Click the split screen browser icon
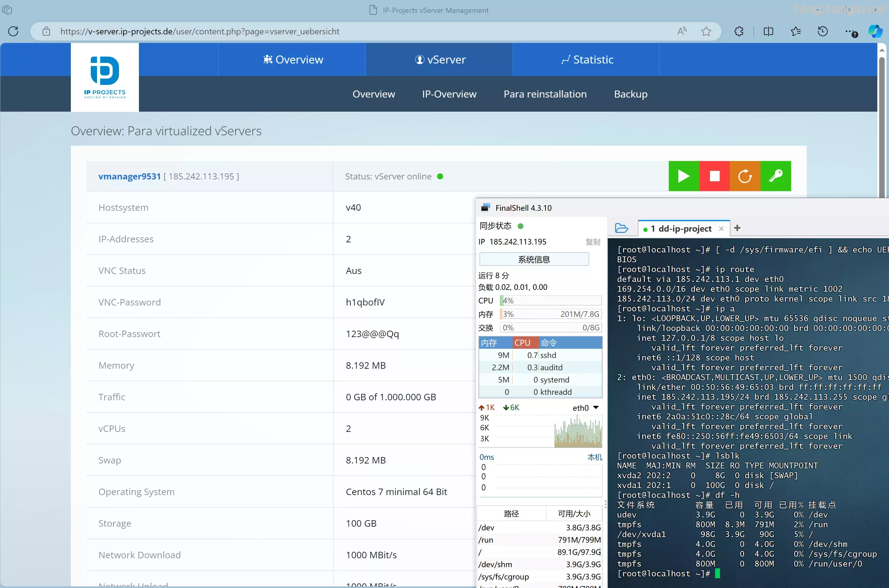 coord(768,32)
